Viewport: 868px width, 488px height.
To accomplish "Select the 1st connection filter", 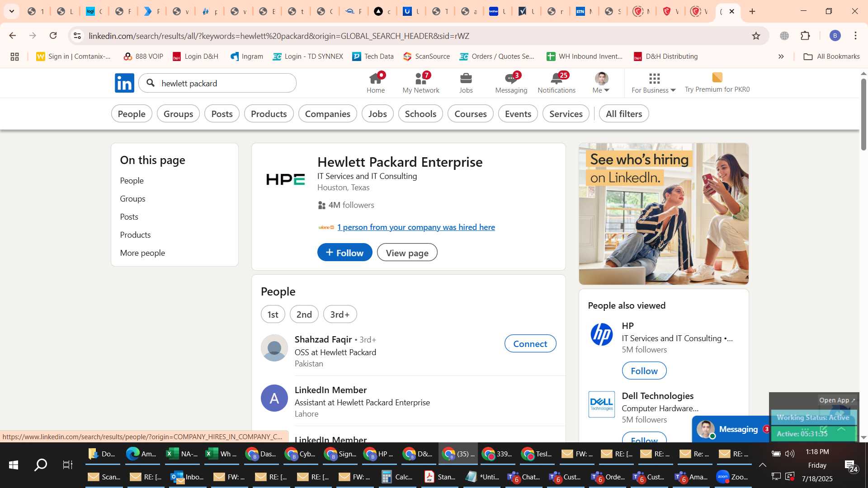I will 273,314.
